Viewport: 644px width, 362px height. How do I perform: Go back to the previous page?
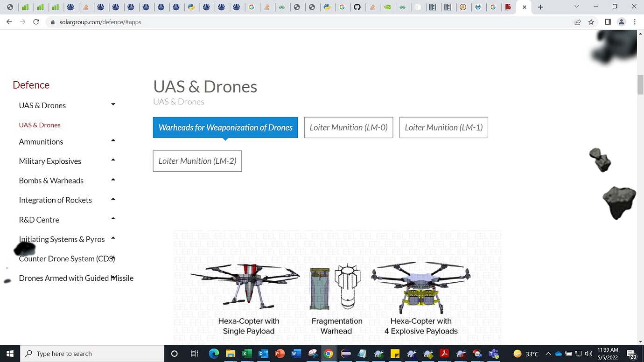click(9, 22)
